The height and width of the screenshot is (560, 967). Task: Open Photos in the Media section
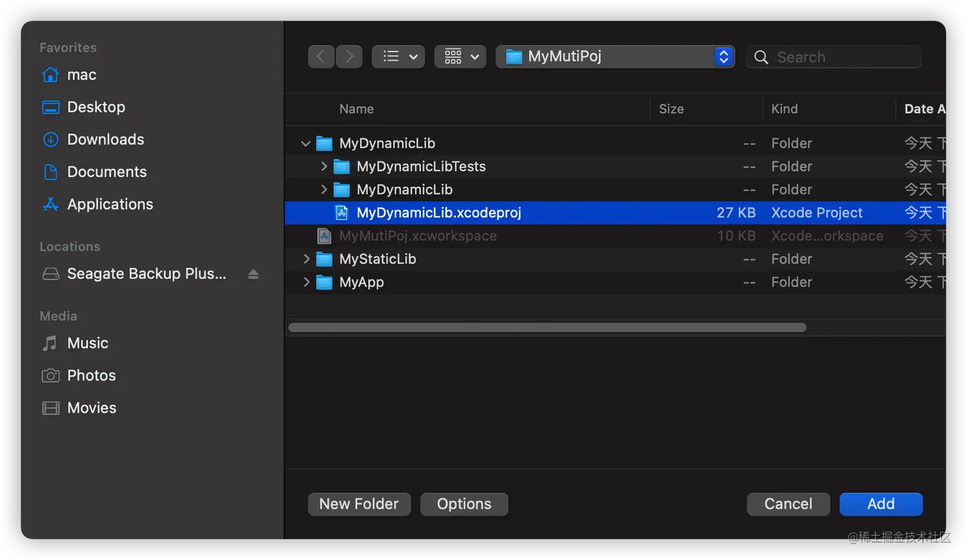point(92,376)
